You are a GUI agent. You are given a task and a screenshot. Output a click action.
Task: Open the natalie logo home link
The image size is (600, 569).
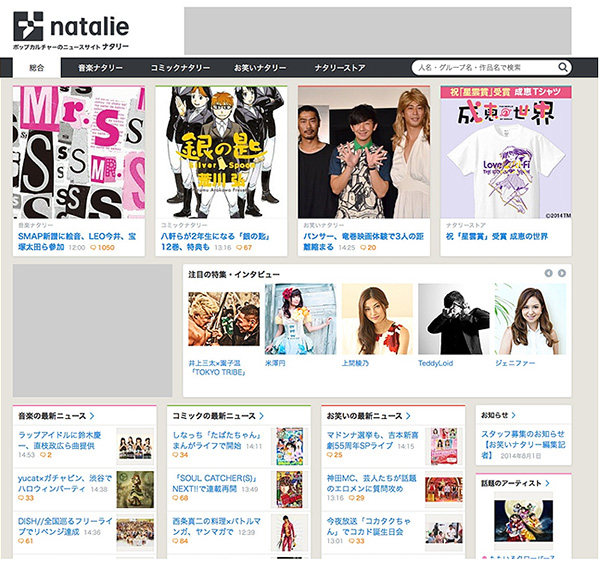(x=71, y=31)
